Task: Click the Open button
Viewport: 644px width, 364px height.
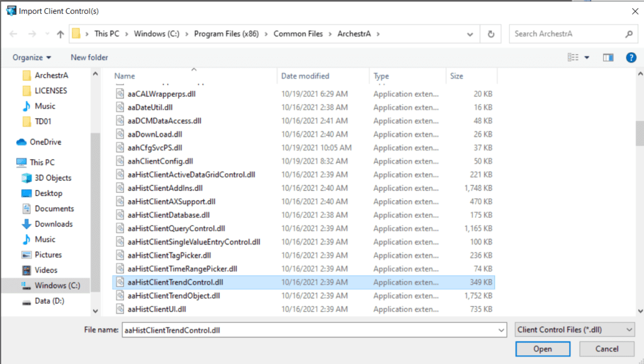Action: [542, 348]
